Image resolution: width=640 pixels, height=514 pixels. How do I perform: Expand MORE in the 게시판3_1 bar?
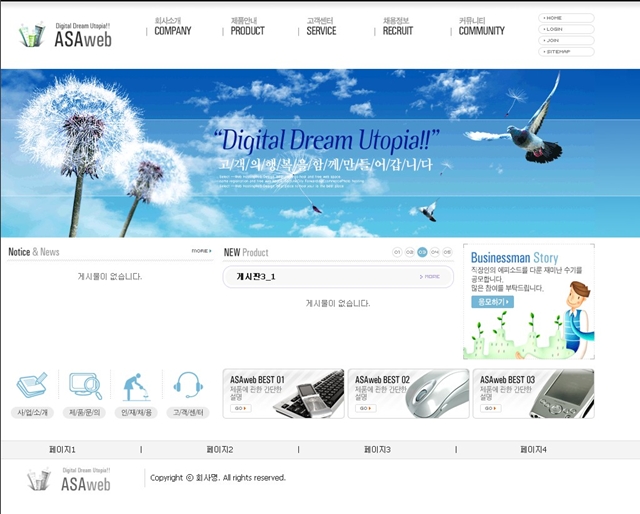click(x=430, y=277)
